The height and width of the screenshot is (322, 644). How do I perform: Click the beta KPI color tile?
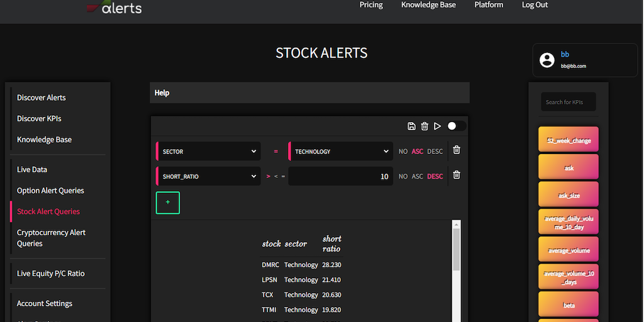coord(569,305)
